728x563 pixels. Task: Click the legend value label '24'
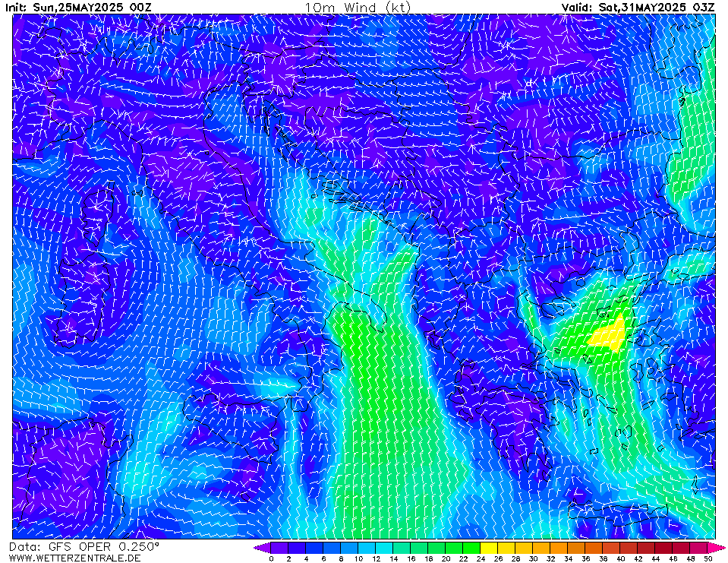[x=481, y=558]
